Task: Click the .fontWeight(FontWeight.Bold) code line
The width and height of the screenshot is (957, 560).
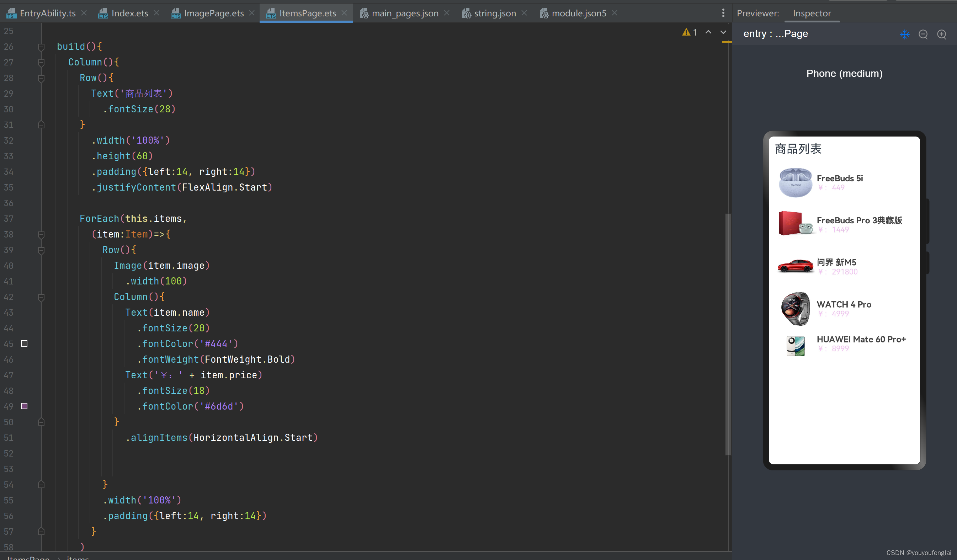Action: pyautogui.click(x=216, y=359)
